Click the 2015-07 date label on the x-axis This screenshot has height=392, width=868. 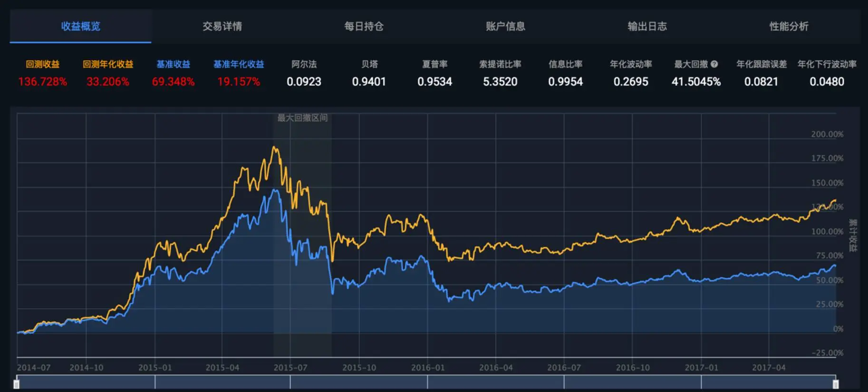pyautogui.click(x=290, y=367)
